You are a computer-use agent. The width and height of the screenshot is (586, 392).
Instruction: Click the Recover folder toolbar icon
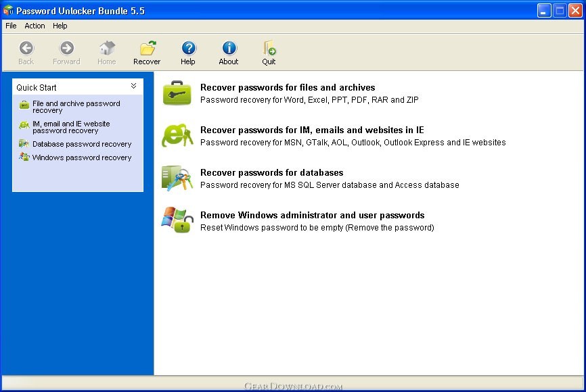coord(148,48)
